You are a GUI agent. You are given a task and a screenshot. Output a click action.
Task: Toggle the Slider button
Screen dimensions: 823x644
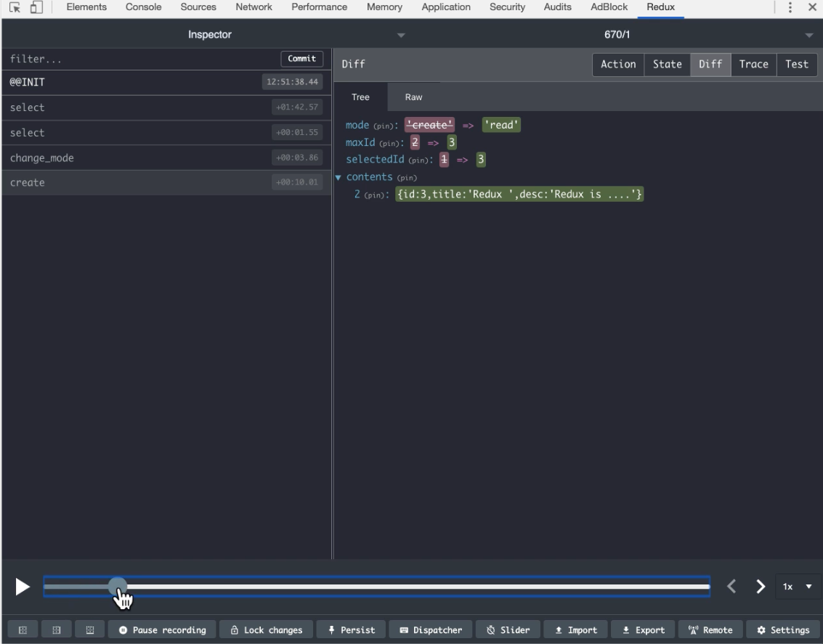pos(508,629)
